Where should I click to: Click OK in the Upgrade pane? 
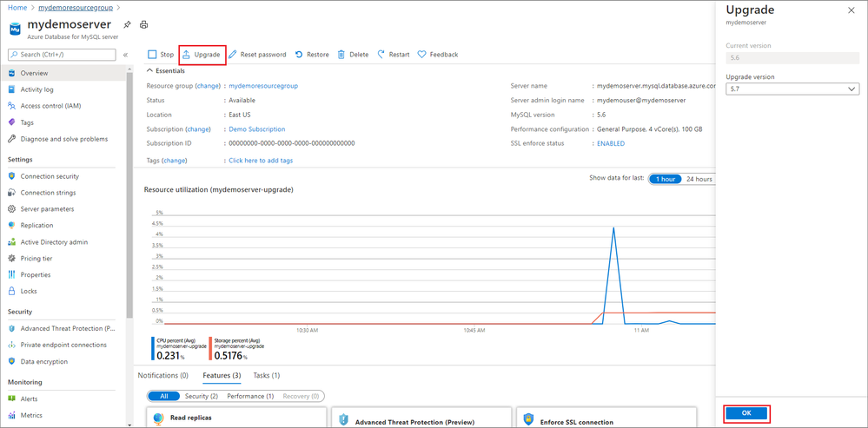coord(746,413)
